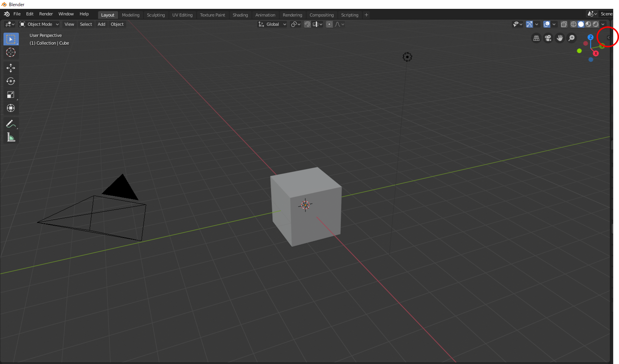Click the Z axis on navigation gizmo
The height and width of the screenshot is (364, 619).
click(x=591, y=37)
